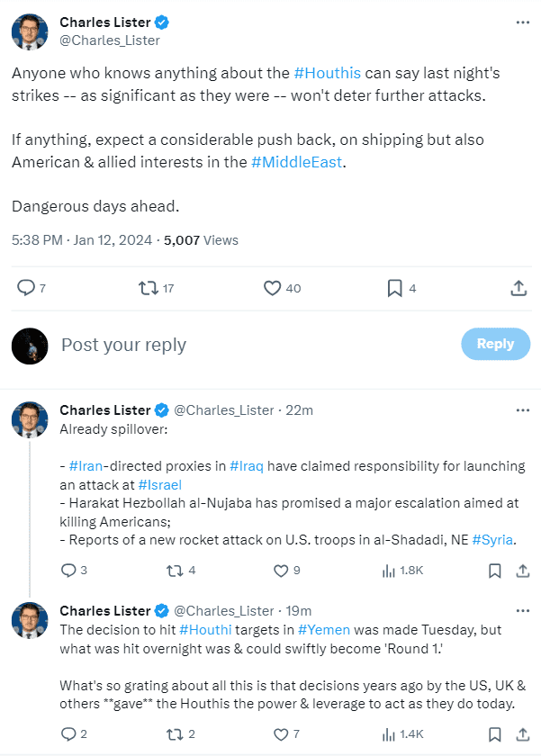Screen dimensions: 541x756
Task: Type in the Post your reply field
Action: 252,345
